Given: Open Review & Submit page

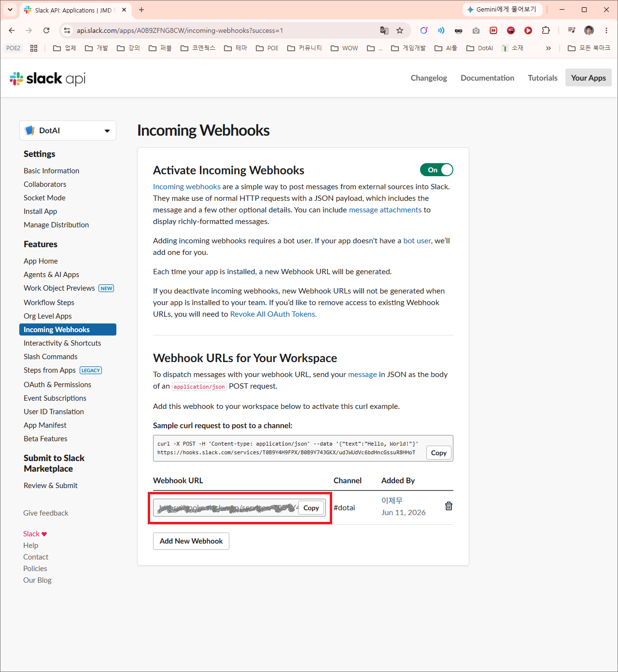Looking at the screenshot, I should tap(51, 486).
